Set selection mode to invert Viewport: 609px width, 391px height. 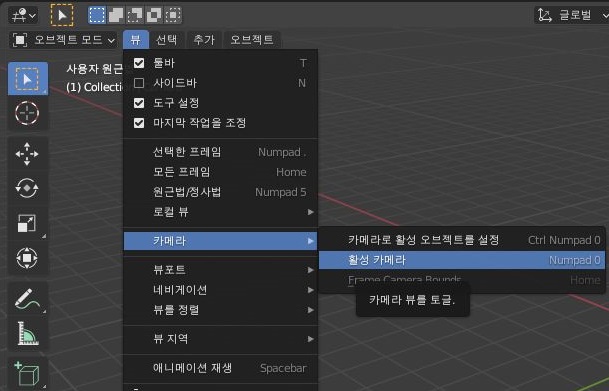click(154, 16)
